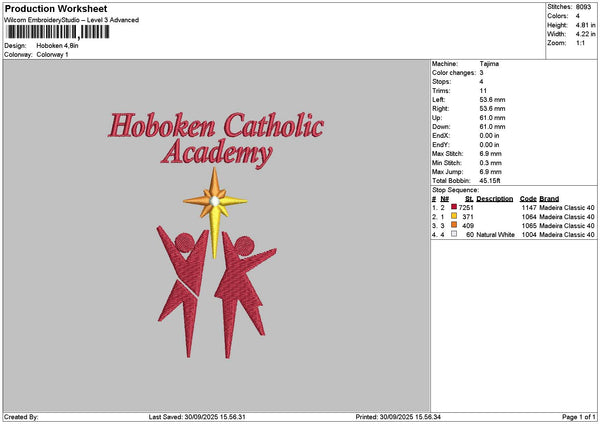Viewport: 600px width, 424px height.
Task: Click the 'Production Worksheet' heading
Action: (x=56, y=8)
